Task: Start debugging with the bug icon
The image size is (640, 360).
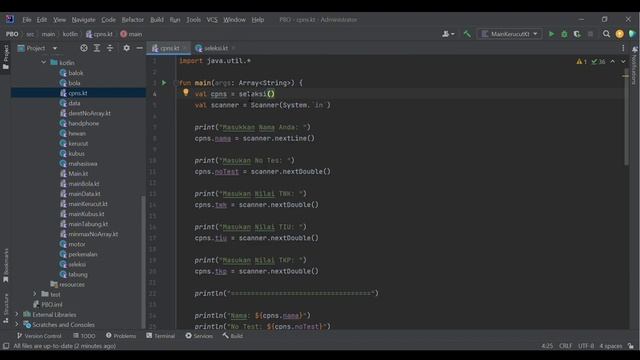Action: coord(564,34)
